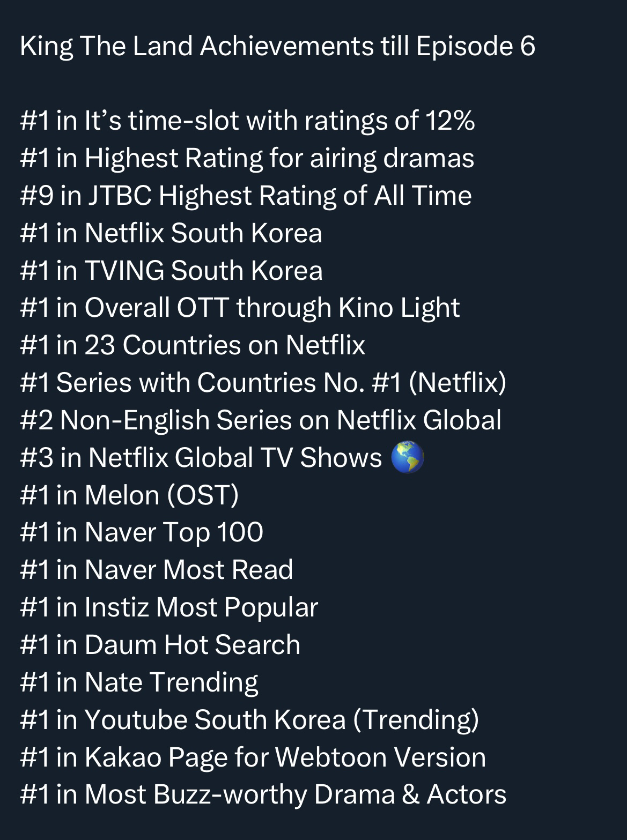This screenshot has height=840, width=627.
Task: Click the Nate Trending line
Action: [139, 682]
